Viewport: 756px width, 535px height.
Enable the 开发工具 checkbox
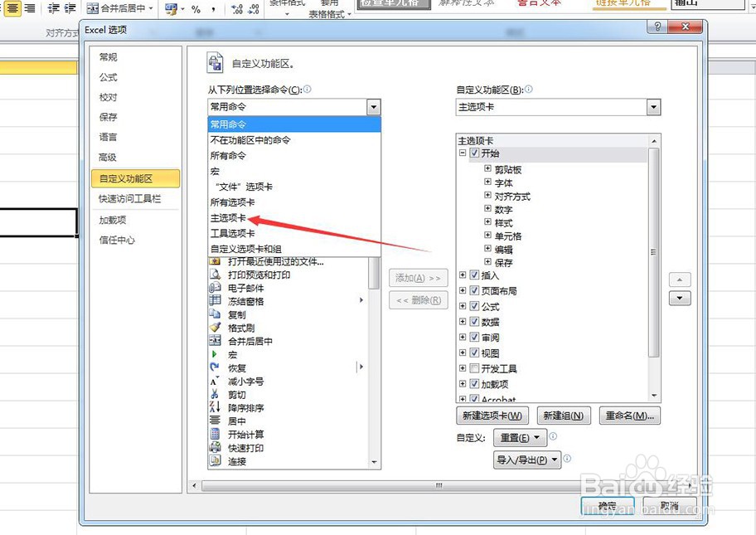pos(474,368)
